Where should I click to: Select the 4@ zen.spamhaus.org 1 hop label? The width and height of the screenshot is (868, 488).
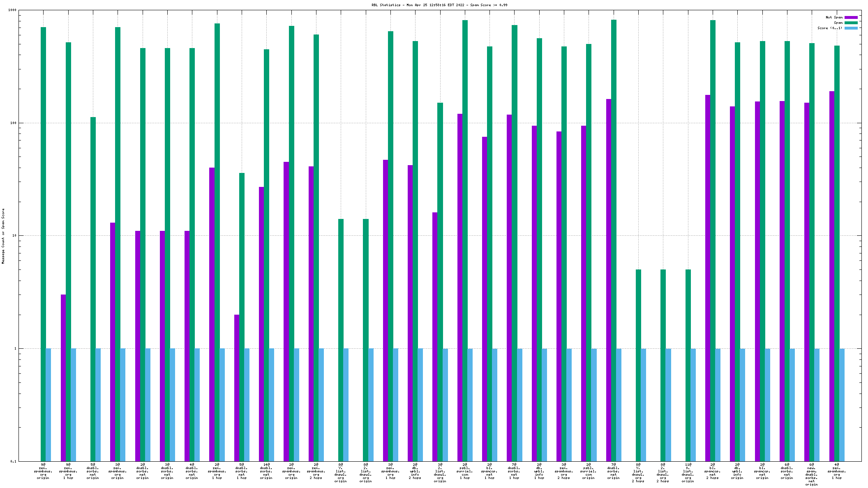pyautogui.click(x=836, y=471)
